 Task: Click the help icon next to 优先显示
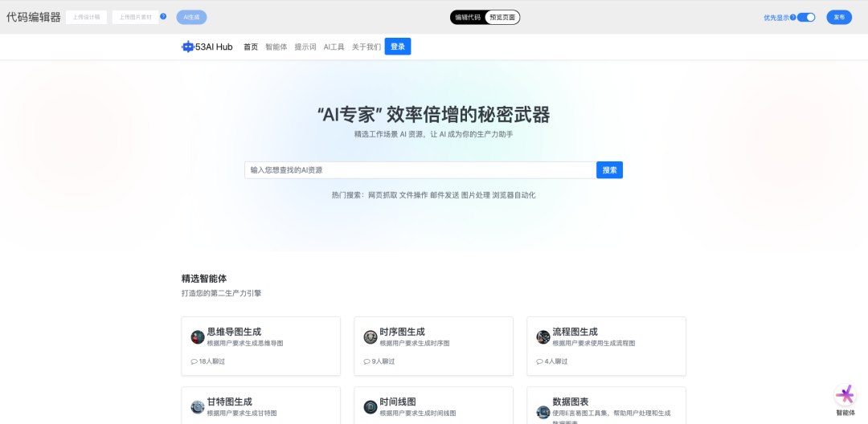tap(792, 17)
